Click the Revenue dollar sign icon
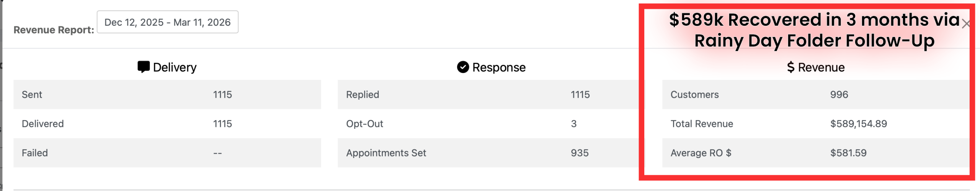980x191 pixels. coord(791,68)
